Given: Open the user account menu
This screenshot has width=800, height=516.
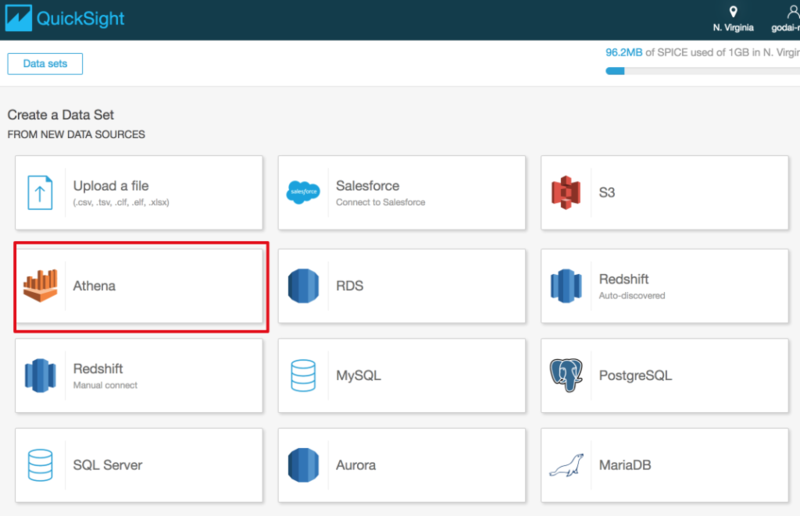Looking at the screenshot, I should pyautogui.click(x=787, y=19).
